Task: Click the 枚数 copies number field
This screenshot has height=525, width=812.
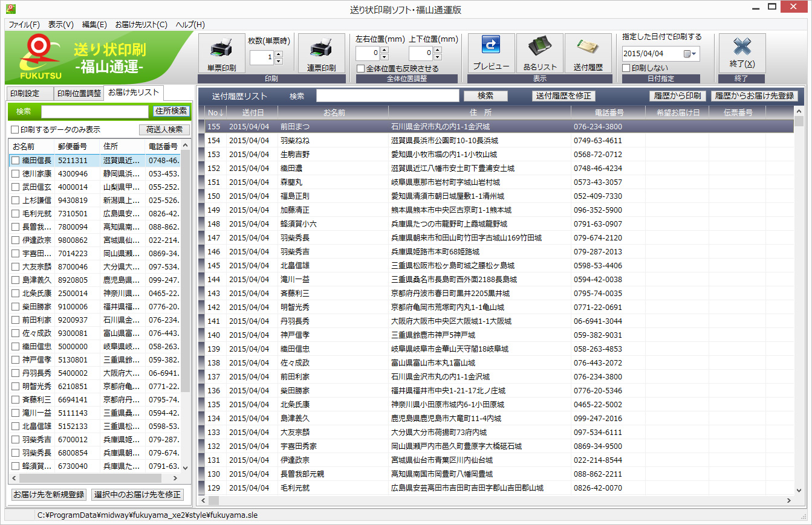Action: tap(262, 57)
